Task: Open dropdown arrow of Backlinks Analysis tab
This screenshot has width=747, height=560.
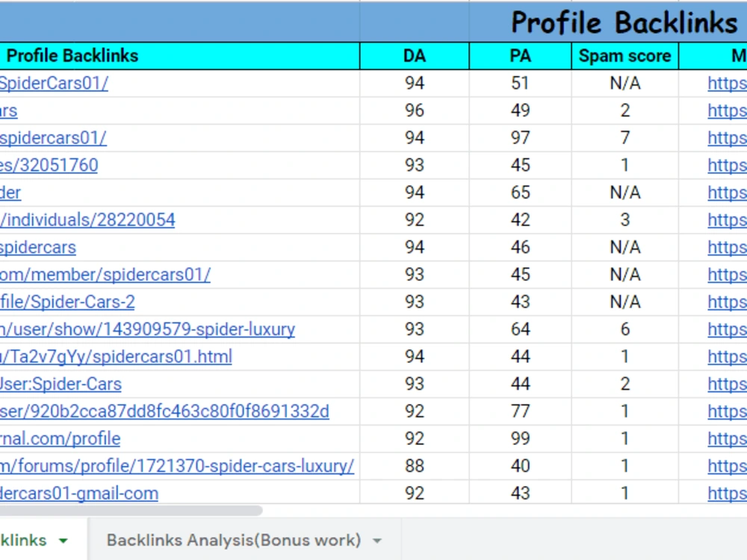Action: pyautogui.click(x=377, y=541)
